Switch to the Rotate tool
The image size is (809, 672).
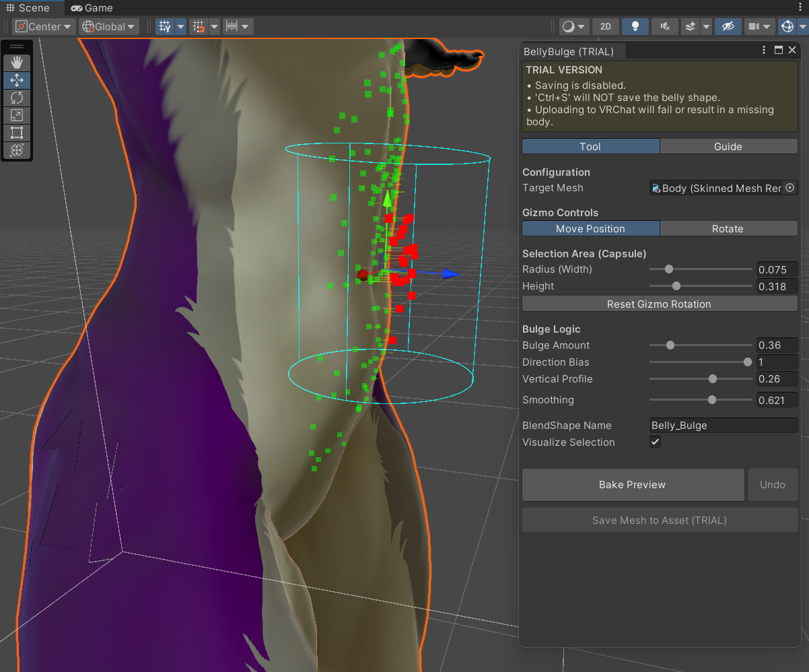click(x=17, y=98)
